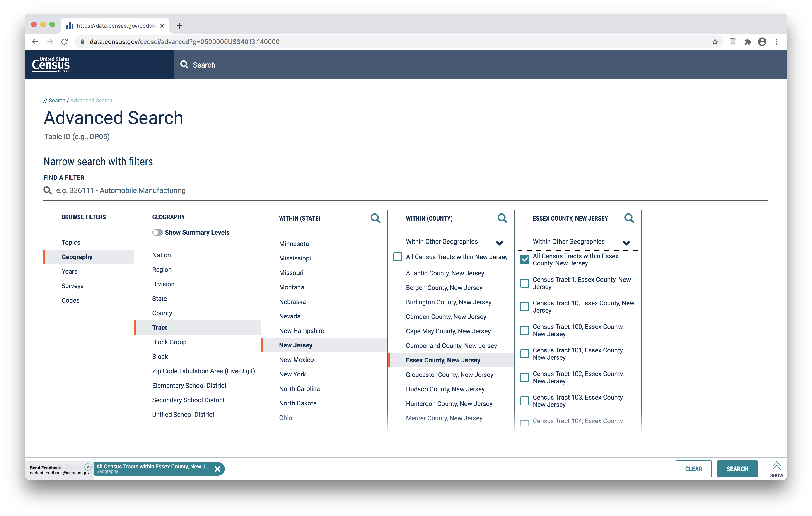Remove the Essex County tracts filter chip
Viewport: 812px width, 516px height.
click(217, 469)
